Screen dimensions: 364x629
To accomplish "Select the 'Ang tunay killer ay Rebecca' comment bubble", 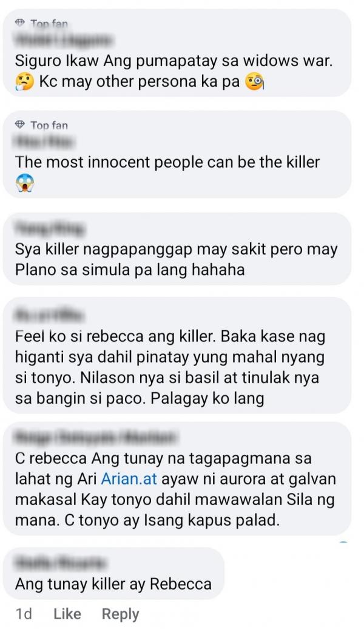I will click(113, 573).
